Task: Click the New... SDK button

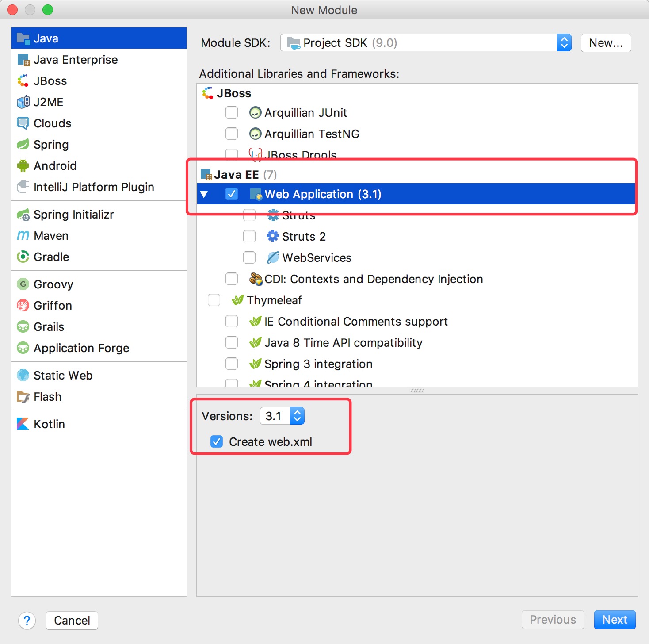Action: pyautogui.click(x=606, y=43)
